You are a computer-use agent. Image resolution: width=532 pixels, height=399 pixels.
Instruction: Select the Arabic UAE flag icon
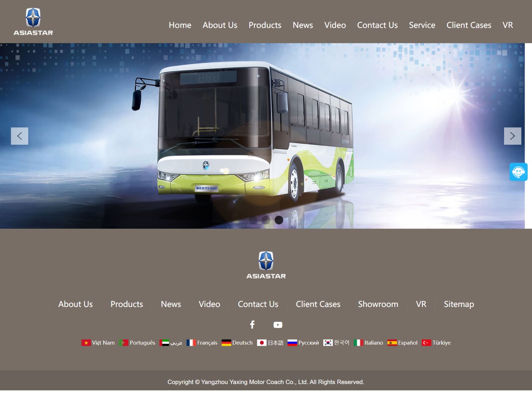click(164, 343)
